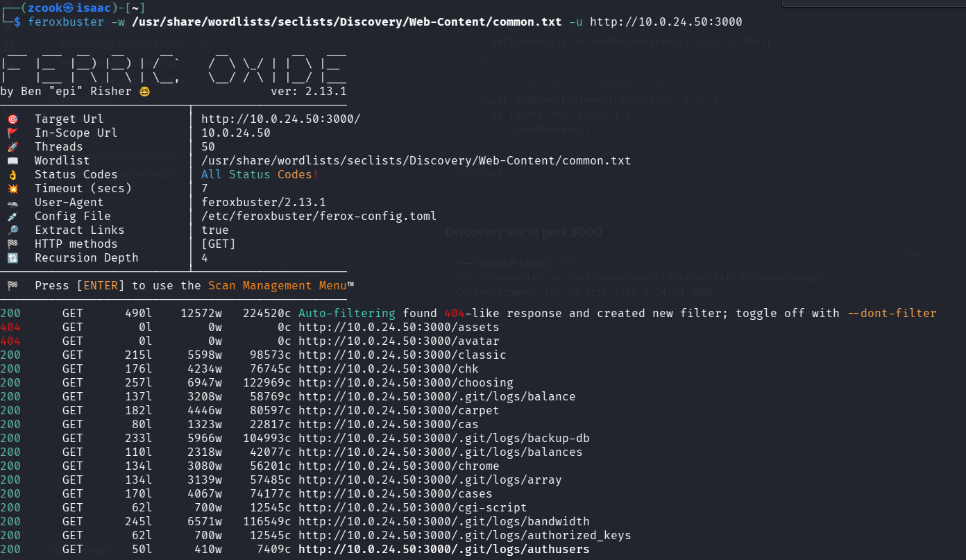
Task: Open the /choosing URL result
Action: pos(406,383)
